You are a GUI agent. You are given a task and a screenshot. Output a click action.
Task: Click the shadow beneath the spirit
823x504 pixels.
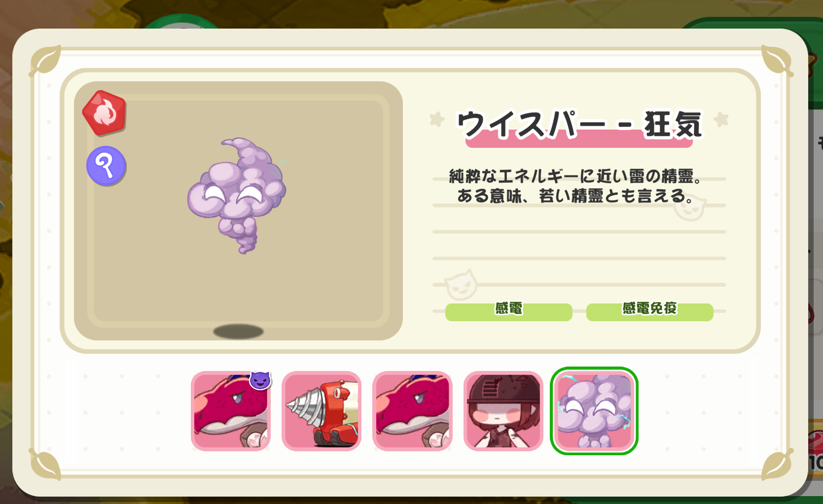coord(238,332)
